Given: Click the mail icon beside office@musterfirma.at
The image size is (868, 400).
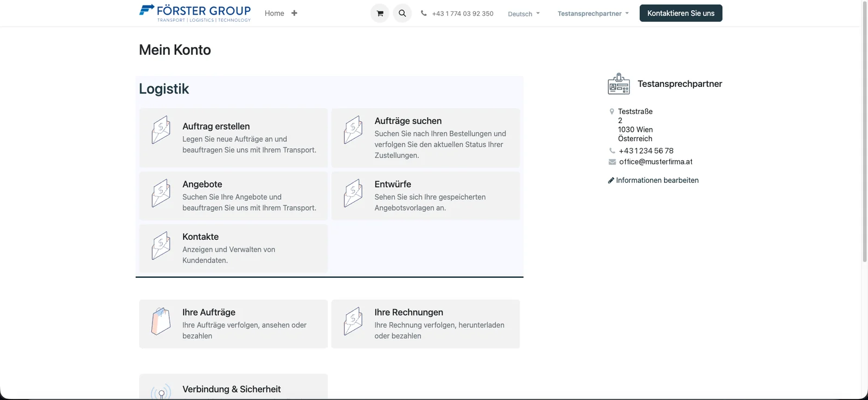Looking at the screenshot, I should click(x=612, y=162).
